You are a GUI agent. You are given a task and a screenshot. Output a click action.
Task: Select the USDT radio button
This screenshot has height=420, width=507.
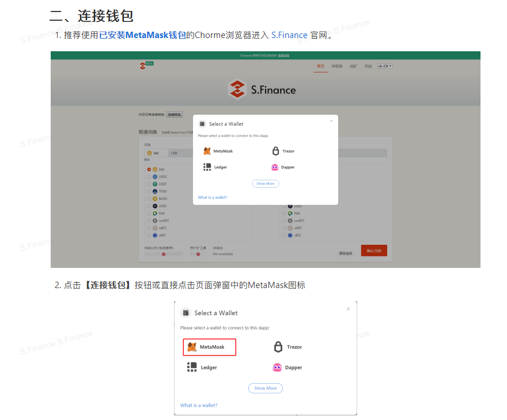click(149, 184)
